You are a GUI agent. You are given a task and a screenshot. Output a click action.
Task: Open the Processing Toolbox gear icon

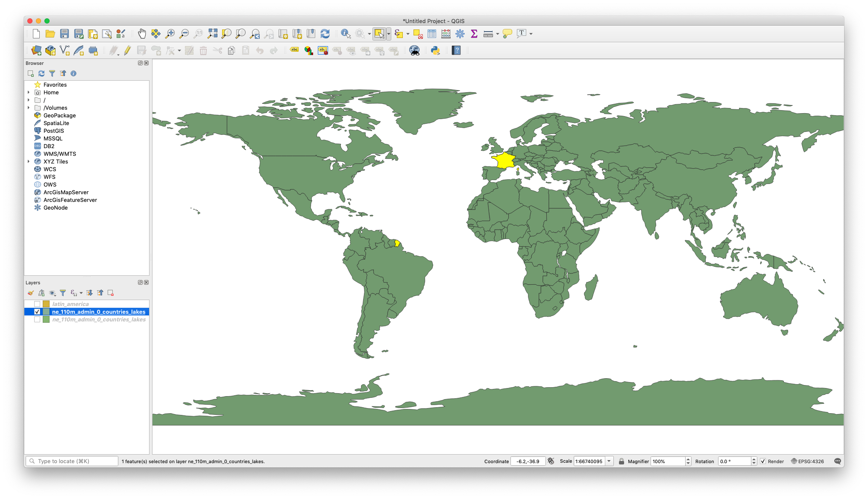coord(460,34)
